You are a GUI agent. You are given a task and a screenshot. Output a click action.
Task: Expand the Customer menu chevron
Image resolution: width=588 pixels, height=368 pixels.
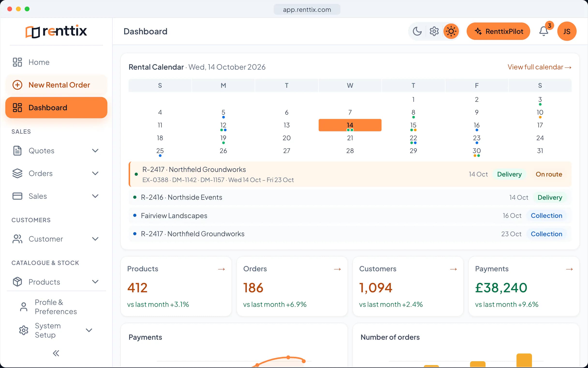[x=95, y=239]
